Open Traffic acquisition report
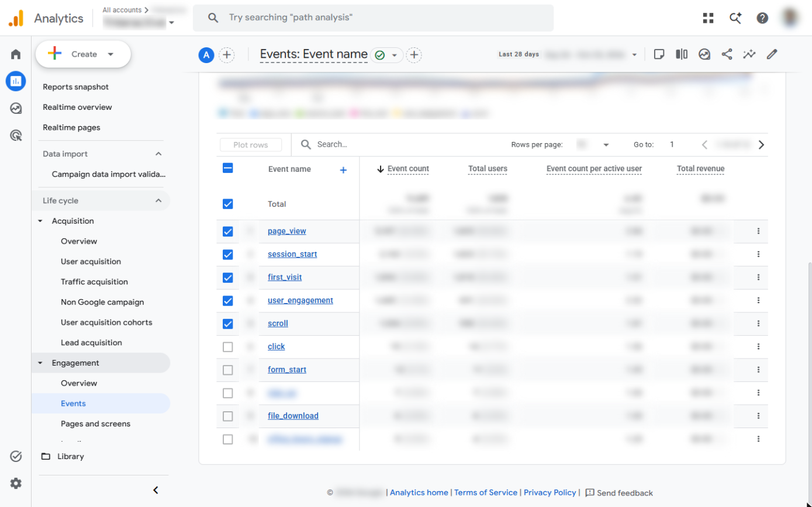The height and width of the screenshot is (507, 812). point(94,282)
